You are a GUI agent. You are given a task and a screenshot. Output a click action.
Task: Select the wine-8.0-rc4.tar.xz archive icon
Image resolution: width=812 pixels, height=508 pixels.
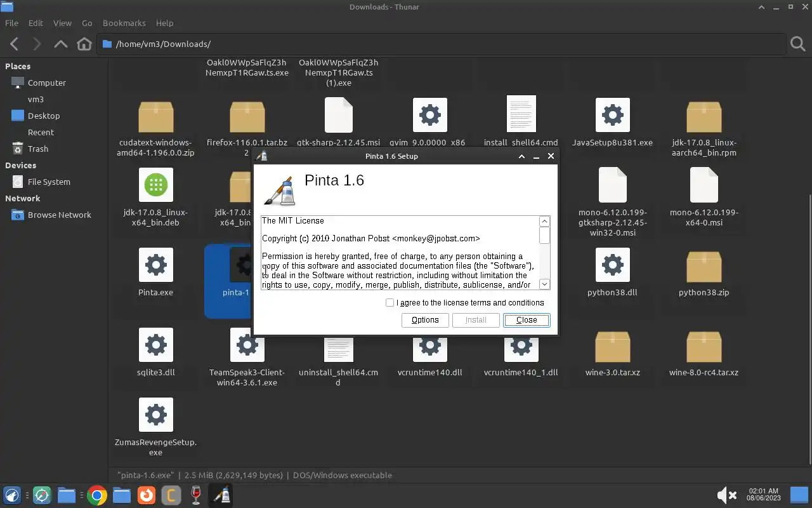704,346
